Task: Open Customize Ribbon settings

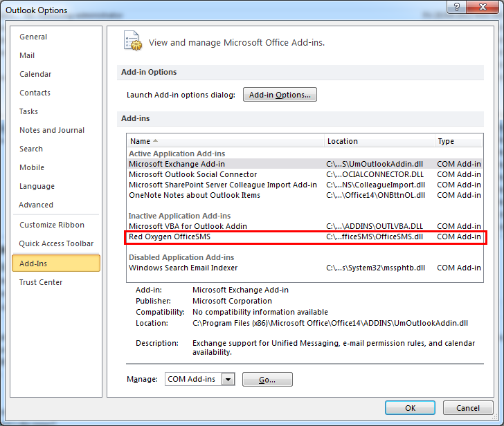Action: 52,225
